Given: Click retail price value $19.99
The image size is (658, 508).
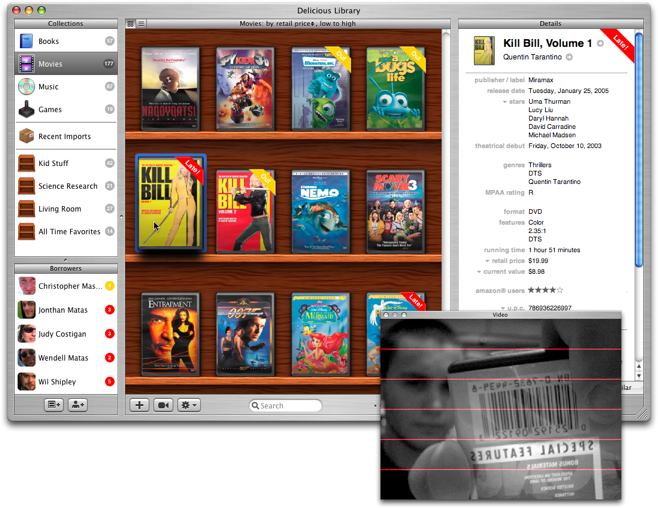Looking at the screenshot, I should [538, 261].
